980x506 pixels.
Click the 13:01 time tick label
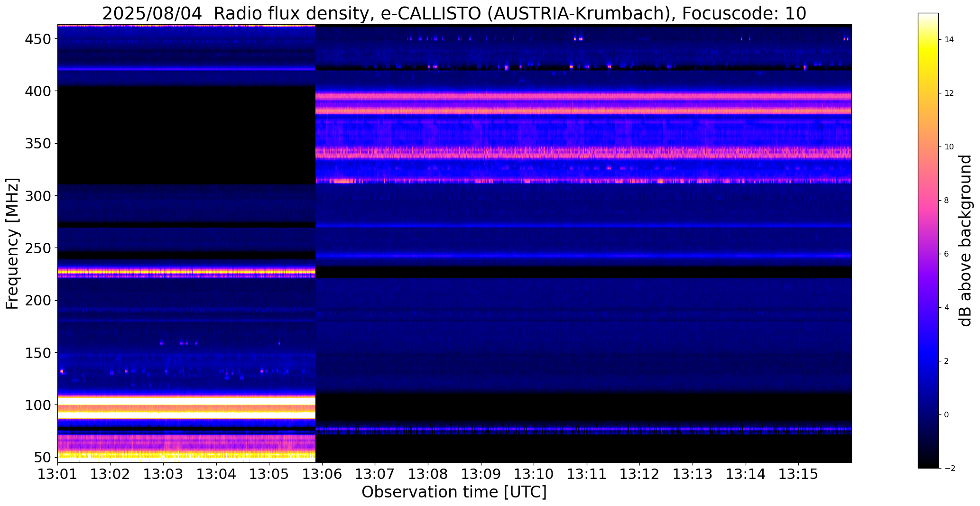57,474
